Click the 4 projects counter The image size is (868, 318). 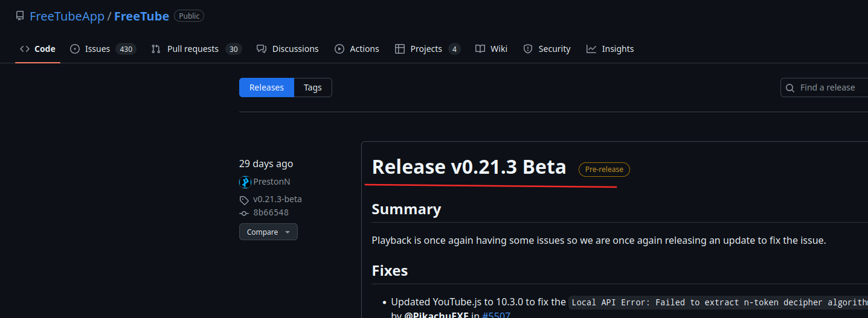tap(454, 49)
